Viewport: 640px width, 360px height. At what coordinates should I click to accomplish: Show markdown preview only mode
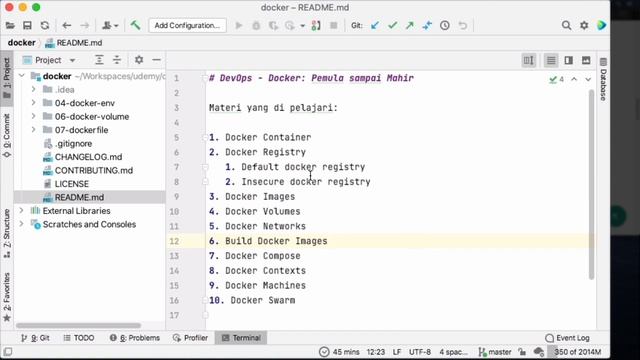586,60
